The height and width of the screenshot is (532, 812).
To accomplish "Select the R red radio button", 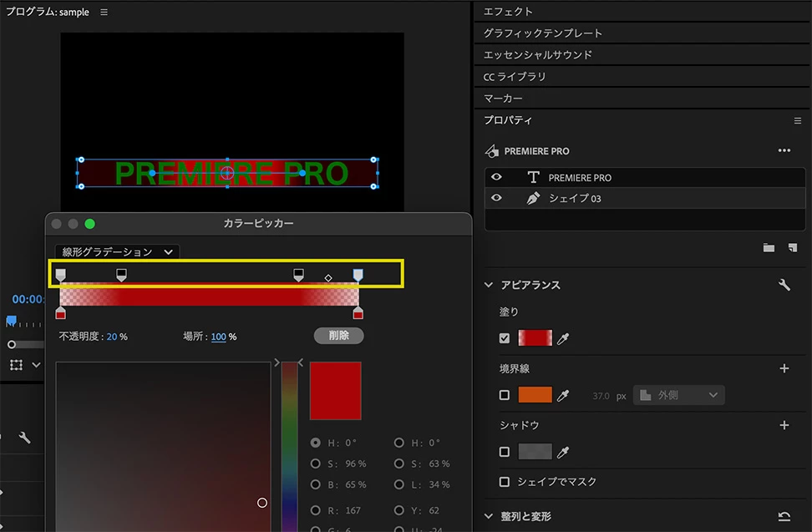I will tap(316, 510).
